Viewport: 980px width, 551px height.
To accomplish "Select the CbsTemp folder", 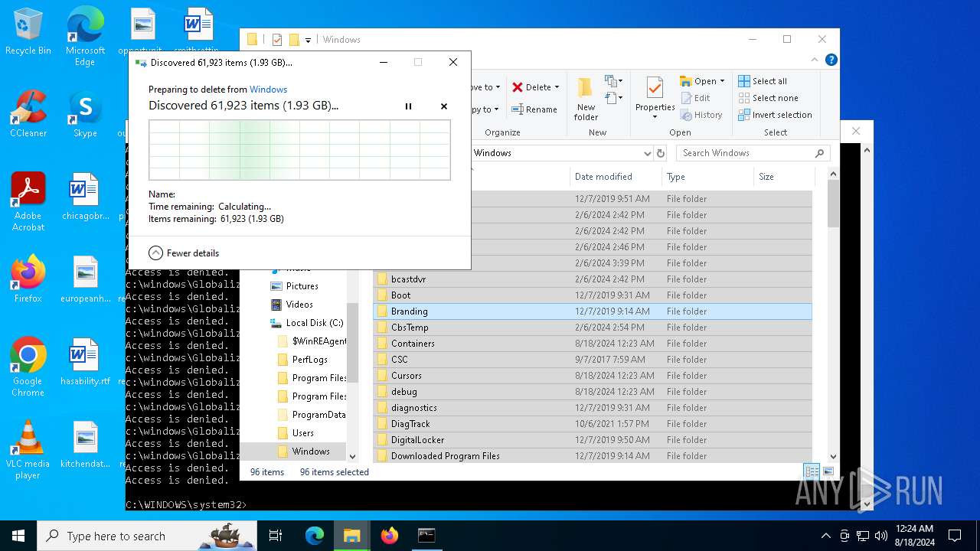I will 593,328.
